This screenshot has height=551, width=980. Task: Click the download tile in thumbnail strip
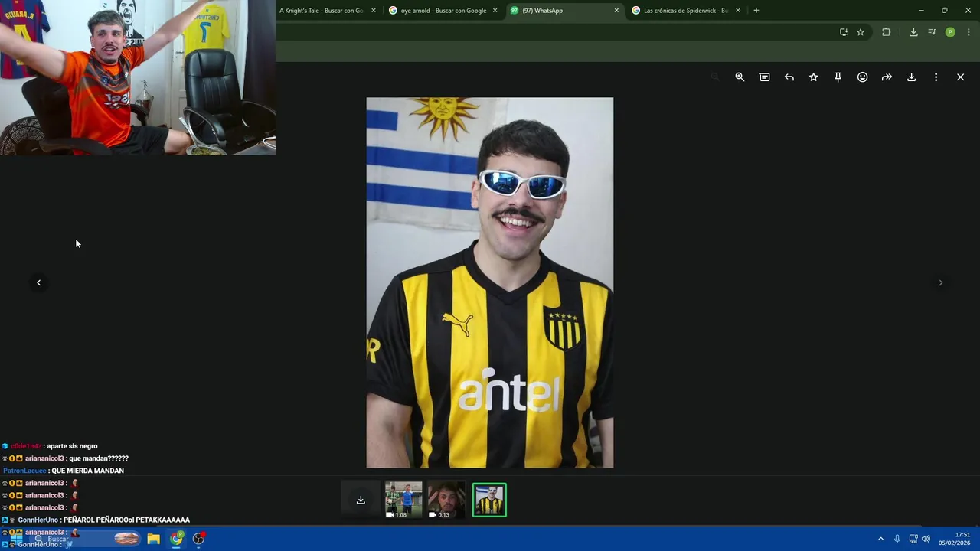pos(361,500)
